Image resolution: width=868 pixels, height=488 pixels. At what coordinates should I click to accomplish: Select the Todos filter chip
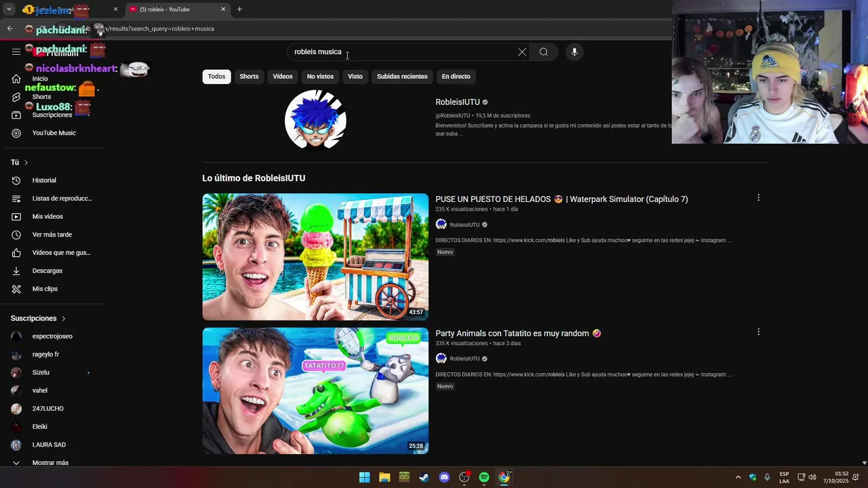tap(216, 77)
